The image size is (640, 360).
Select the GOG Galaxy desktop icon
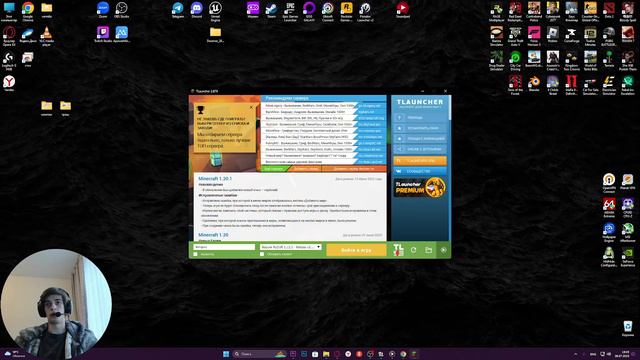tap(309, 11)
